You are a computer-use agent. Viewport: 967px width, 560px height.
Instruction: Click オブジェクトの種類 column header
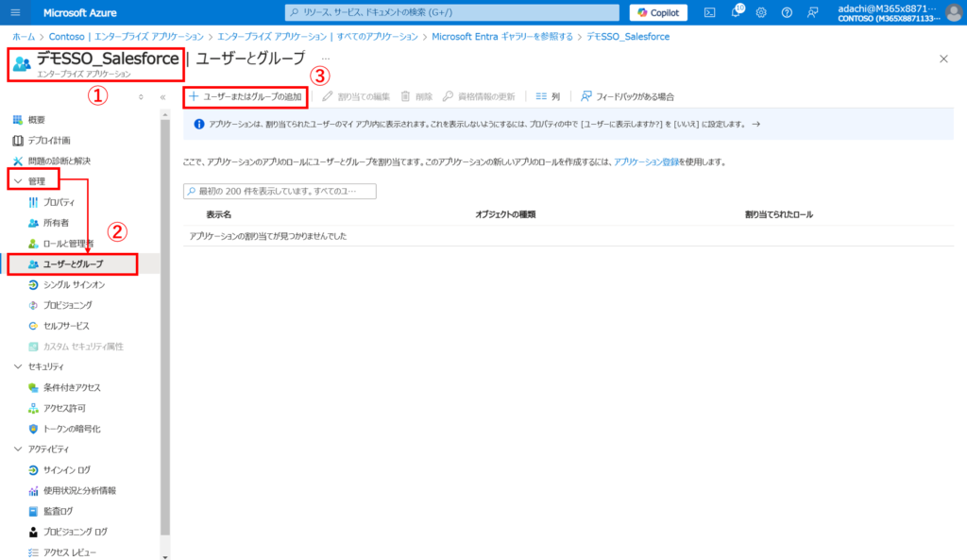(x=505, y=214)
